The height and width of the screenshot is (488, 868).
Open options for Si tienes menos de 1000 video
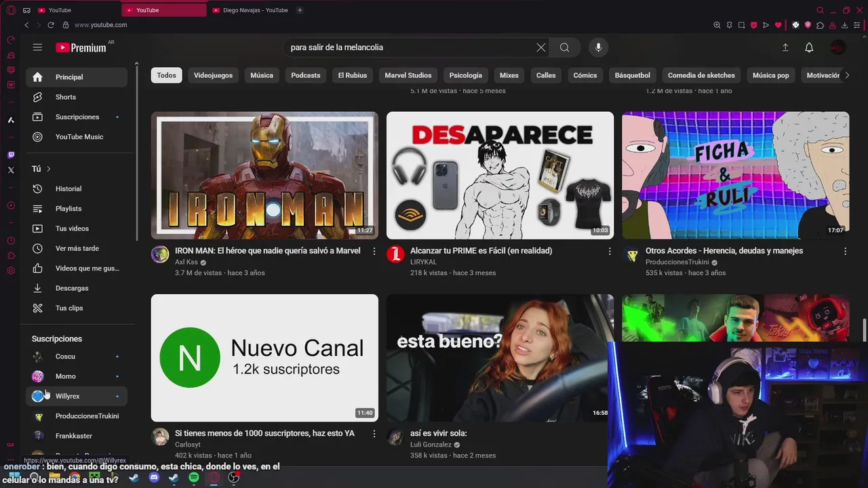click(374, 433)
